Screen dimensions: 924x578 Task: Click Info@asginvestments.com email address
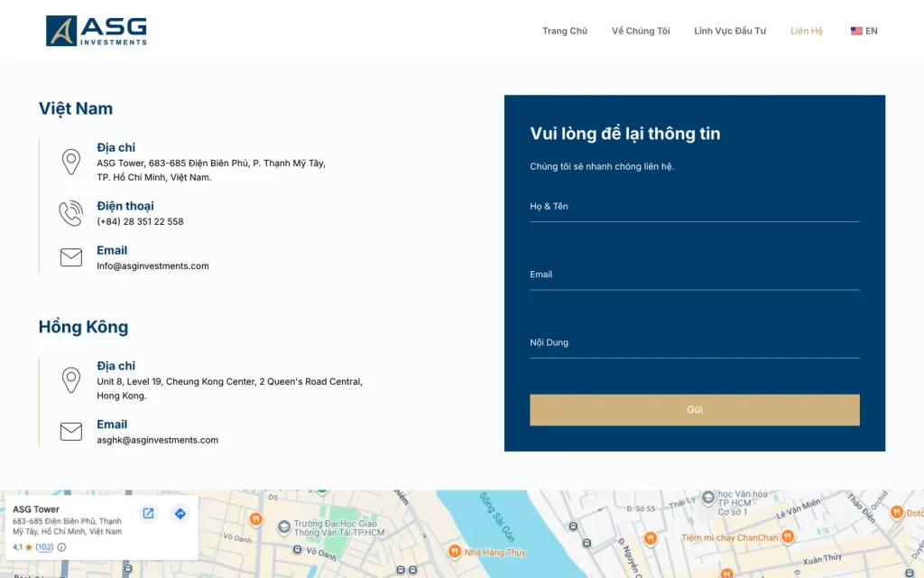152,266
